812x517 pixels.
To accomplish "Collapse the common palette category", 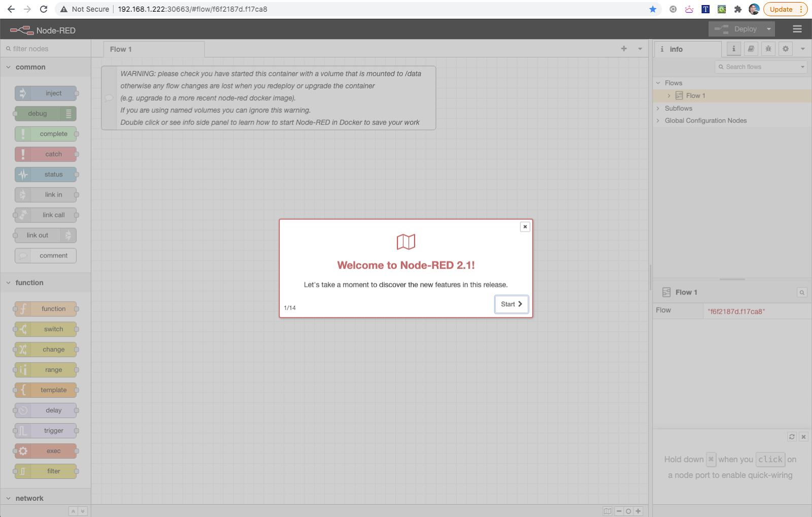I will coord(46,67).
